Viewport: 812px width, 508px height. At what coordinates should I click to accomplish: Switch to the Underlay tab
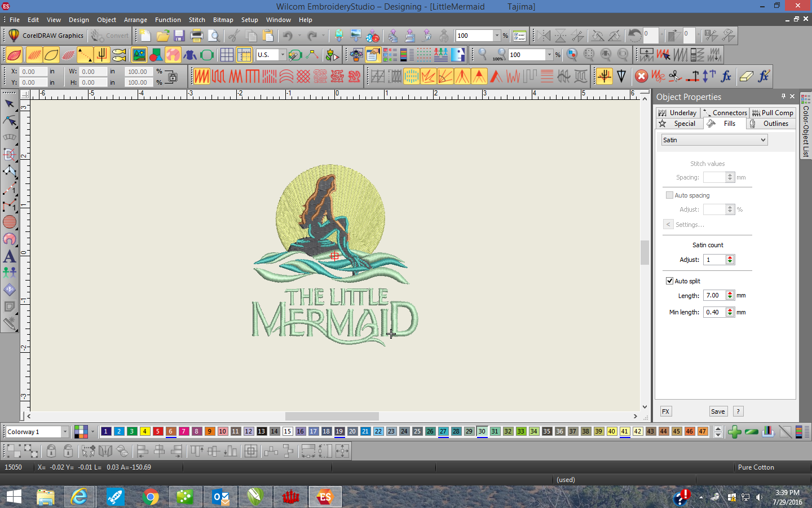click(x=678, y=113)
